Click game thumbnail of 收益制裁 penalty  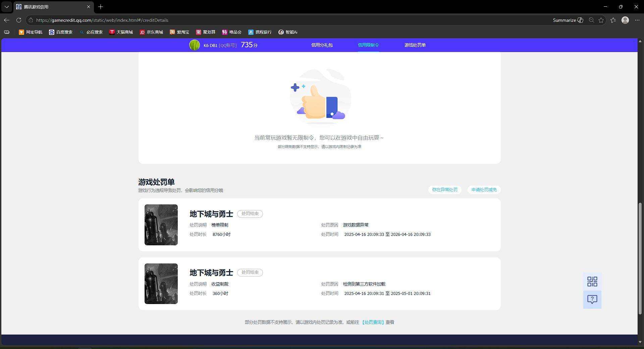[x=161, y=284]
